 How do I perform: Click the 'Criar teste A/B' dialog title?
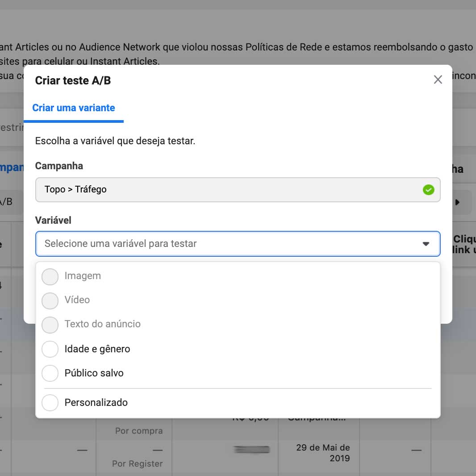tap(73, 80)
